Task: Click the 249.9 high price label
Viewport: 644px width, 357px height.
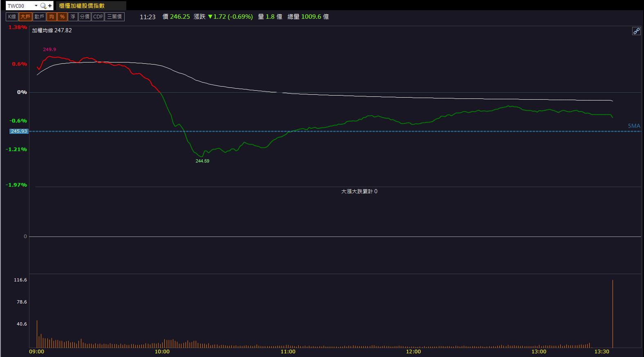Action: pyautogui.click(x=49, y=49)
